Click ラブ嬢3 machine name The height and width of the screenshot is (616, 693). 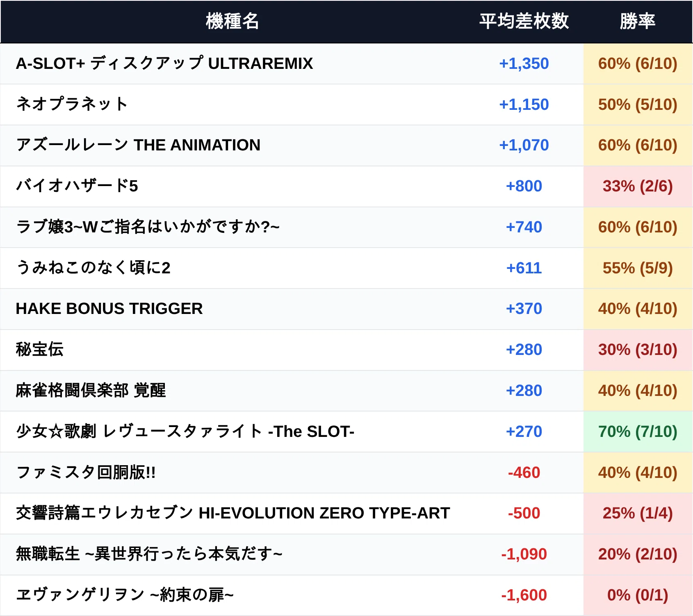tap(148, 227)
